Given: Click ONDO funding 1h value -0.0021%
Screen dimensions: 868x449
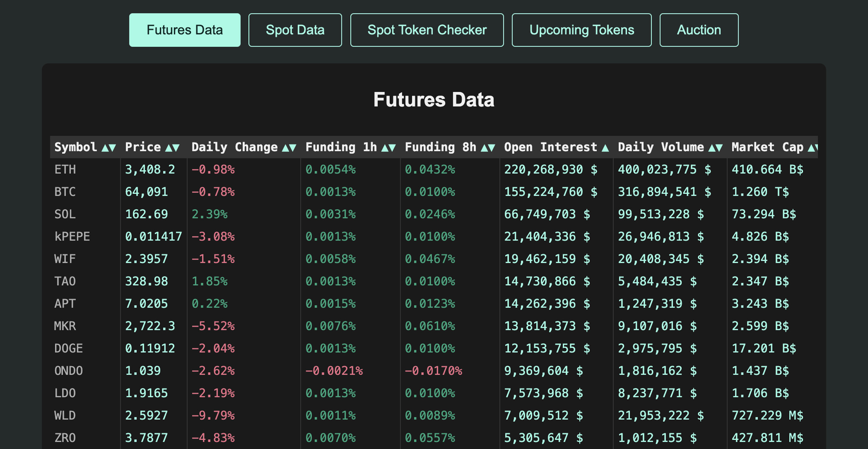Looking at the screenshot, I should pyautogui.click(x=334, y=371).
